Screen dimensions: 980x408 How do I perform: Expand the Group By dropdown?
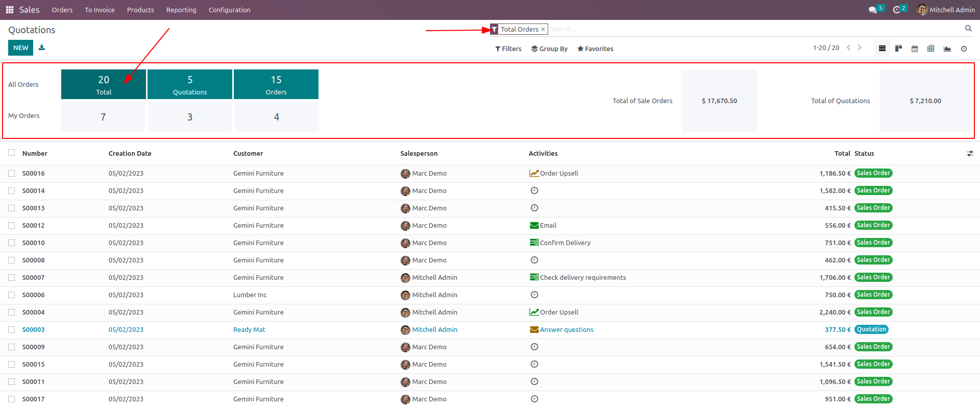(549, 49)
